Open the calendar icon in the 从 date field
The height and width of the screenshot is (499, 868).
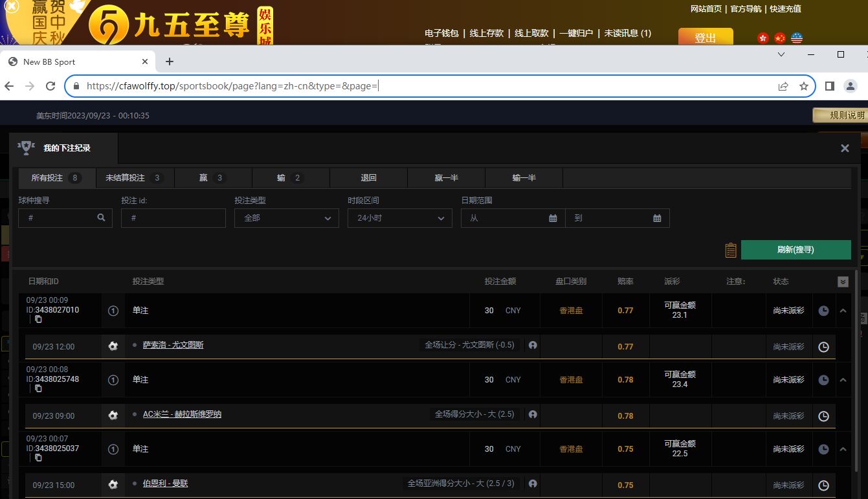click(x=553, y=218)
